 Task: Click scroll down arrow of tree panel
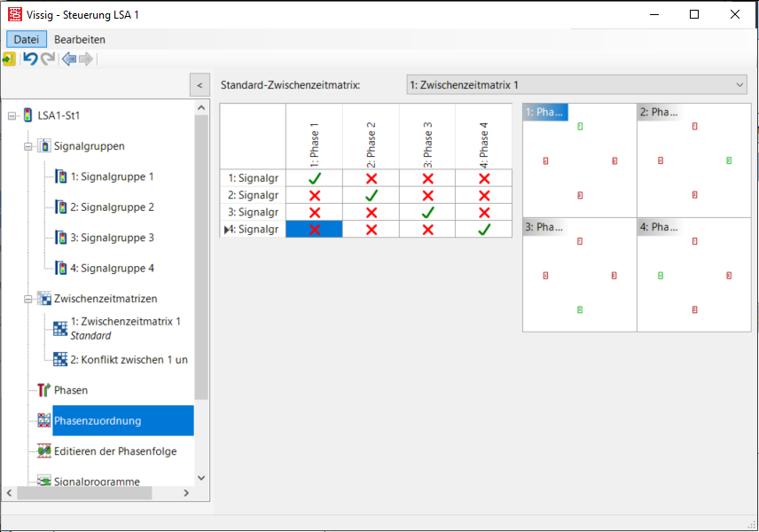(x=201, y=478)
